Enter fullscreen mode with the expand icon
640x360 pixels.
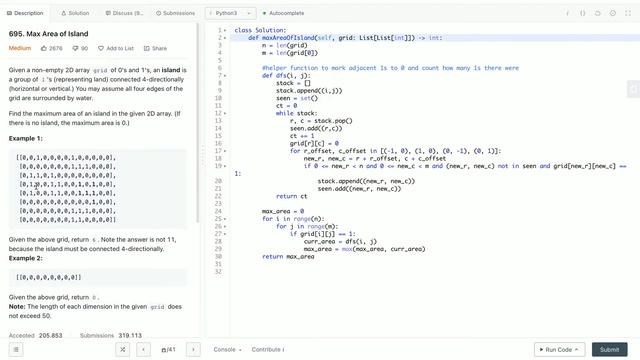[x=628, y=13]
